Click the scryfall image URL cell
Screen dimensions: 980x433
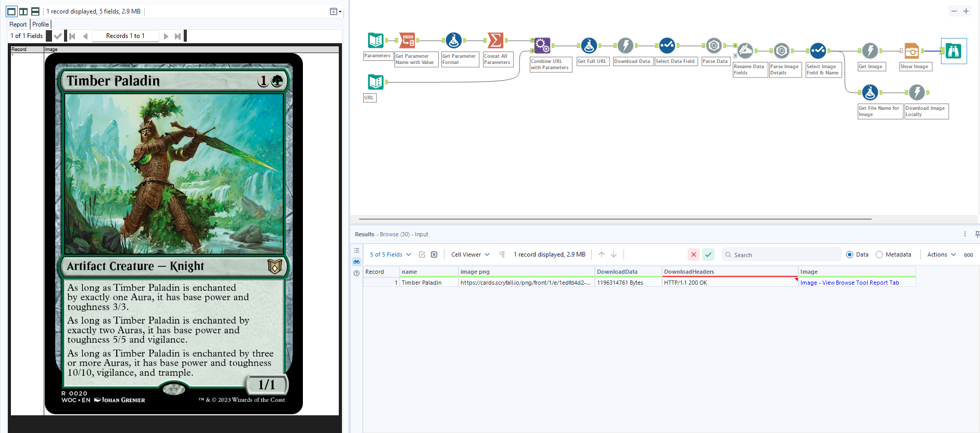pos(526,283)
